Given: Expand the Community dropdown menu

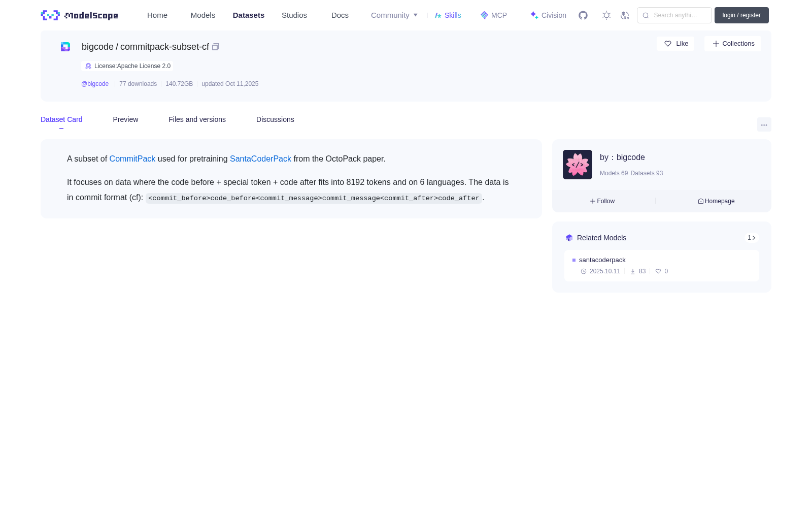Looking at the screenshot, I should [x=394, y=15].
